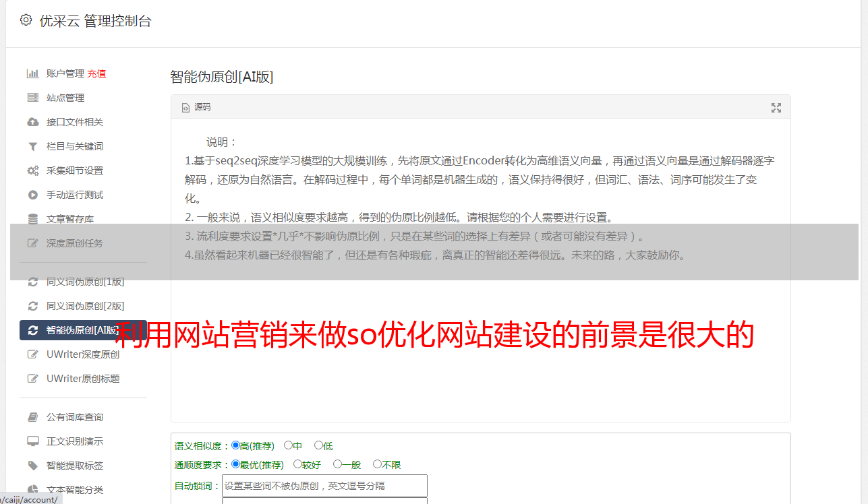Open UWriter原创标题 page
The width and height of the screenshot is (868, 504).
83,379
